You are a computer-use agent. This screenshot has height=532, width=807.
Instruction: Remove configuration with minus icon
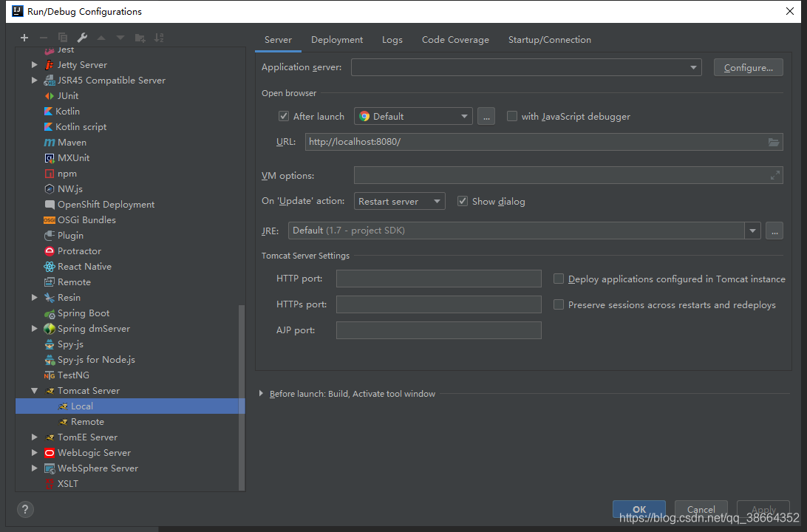click(43, 38)
